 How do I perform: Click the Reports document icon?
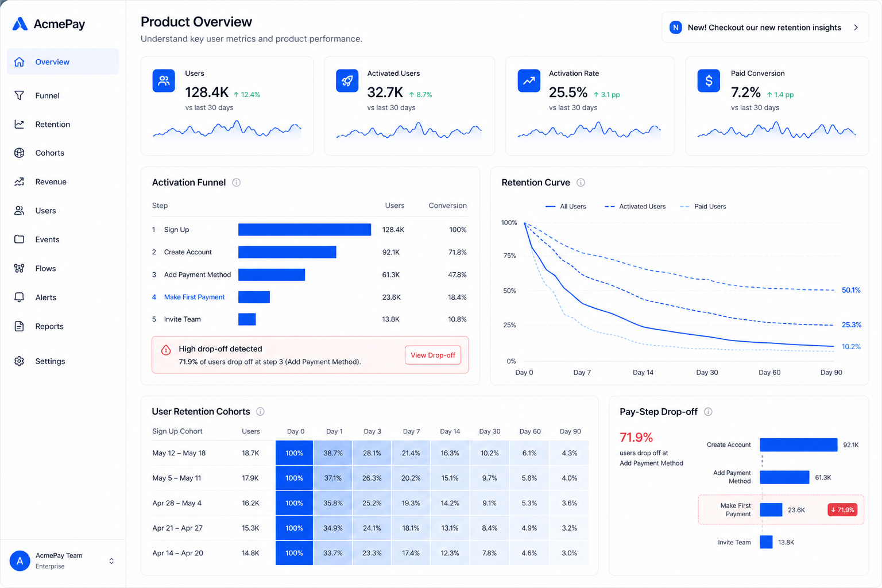(20, 326)
